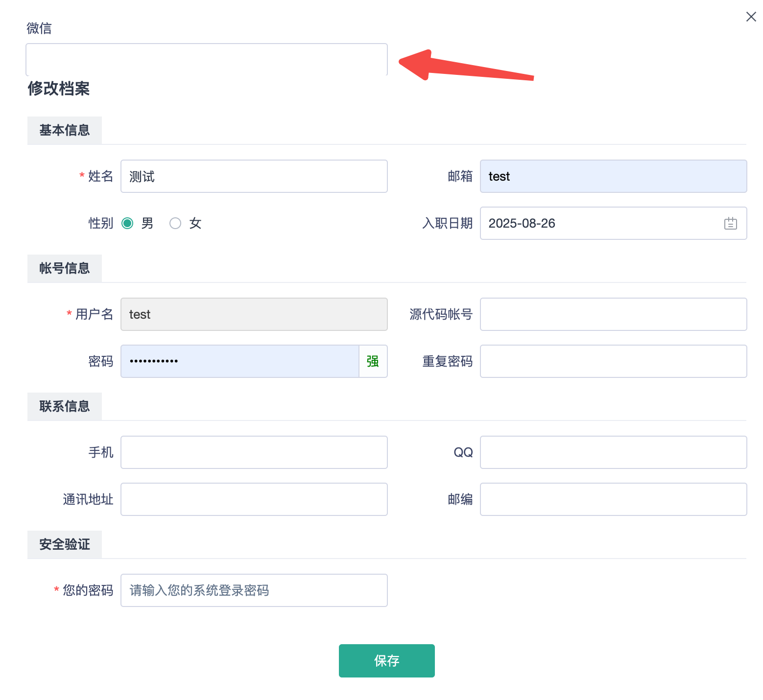Screen dimensions: 763x700
Task: Click the calendar icon in 入职日期 field
Action: tap(730, 224)
